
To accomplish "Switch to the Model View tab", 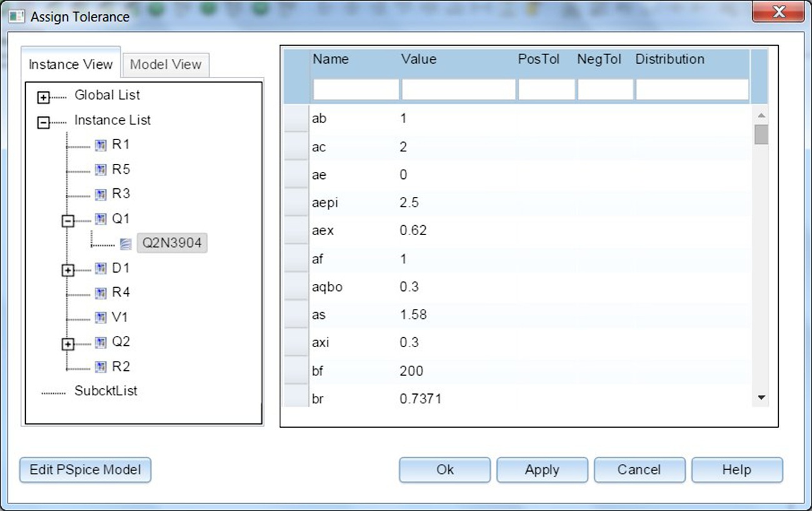I will [166, 64].
